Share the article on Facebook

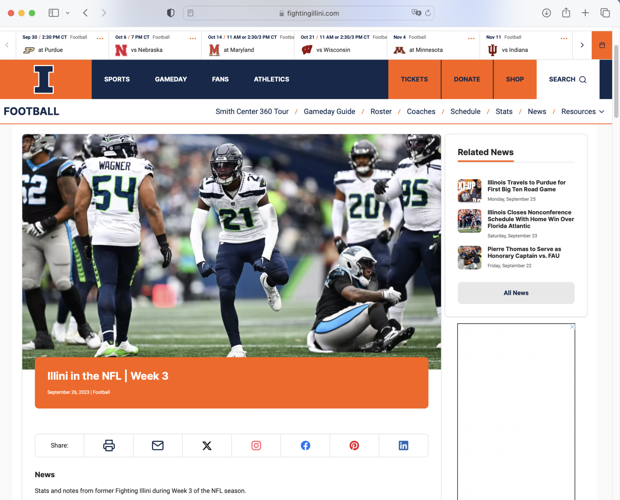tap(305, 445)
